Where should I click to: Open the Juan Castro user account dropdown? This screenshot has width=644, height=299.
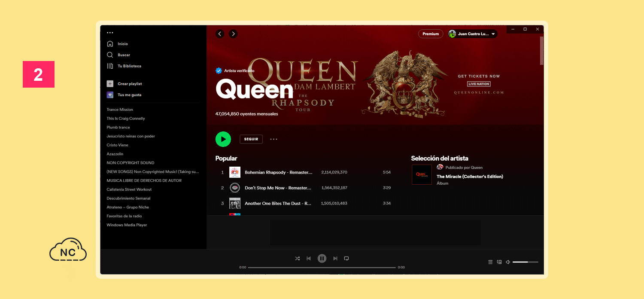(x=473, y=34)
